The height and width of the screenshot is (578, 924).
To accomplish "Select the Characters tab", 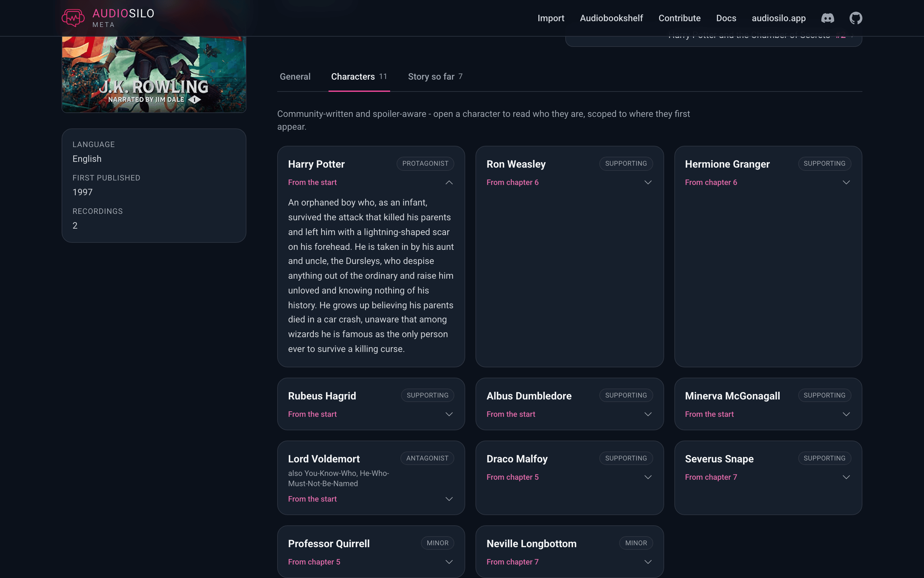I will pyautogui.click(x=359, y=76).
